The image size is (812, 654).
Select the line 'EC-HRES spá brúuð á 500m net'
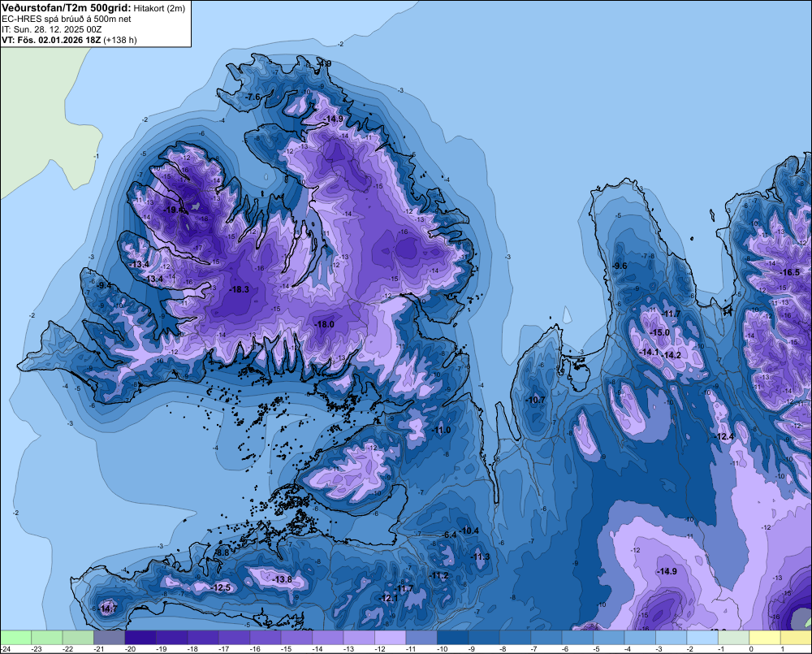pyautogui.click(x=67, y=19)
